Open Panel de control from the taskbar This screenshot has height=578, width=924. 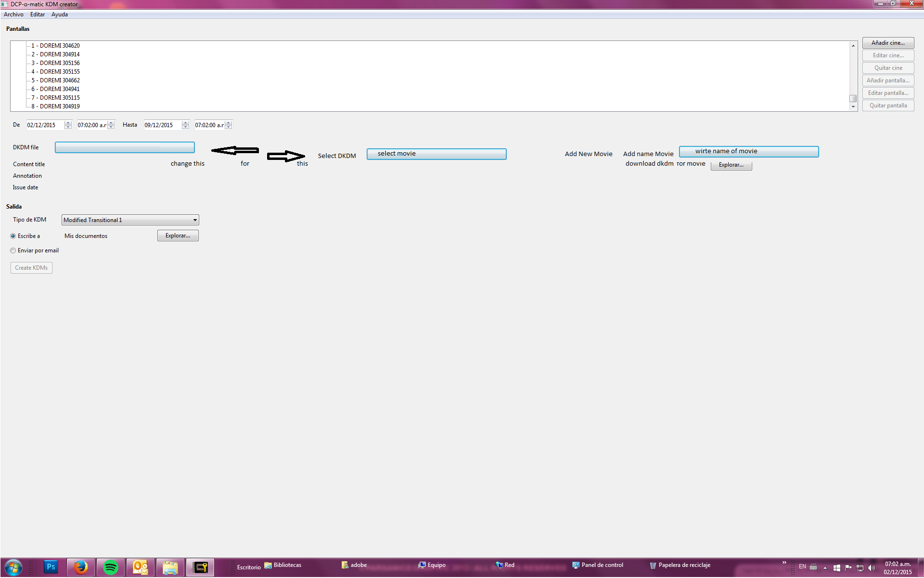point(597,565)
